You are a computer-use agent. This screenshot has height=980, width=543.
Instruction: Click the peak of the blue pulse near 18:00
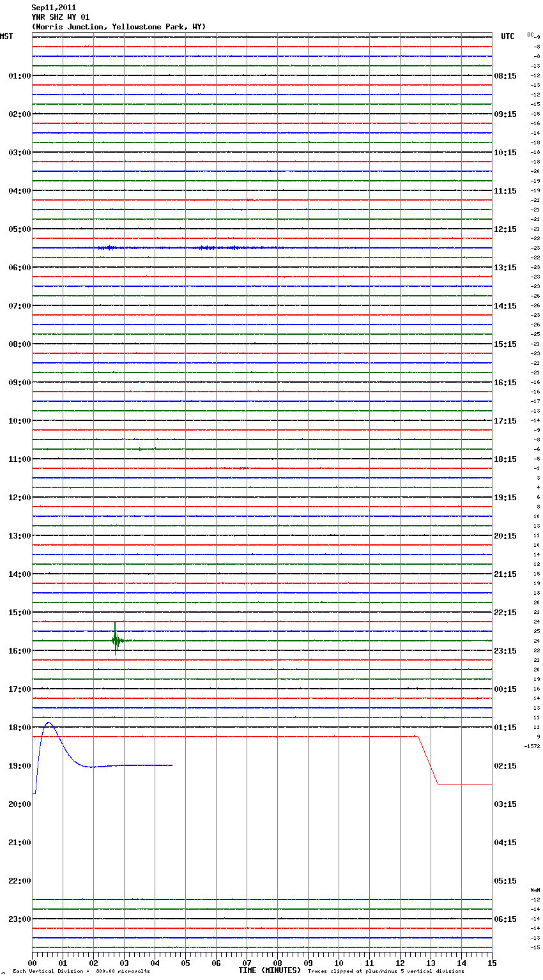click(x=49, y=723)
